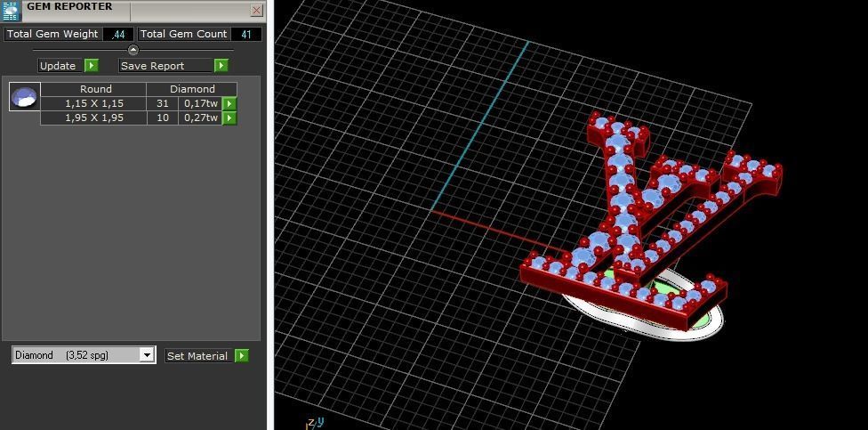868x430 pixels.
Task: Select the round gem thumbnail icon
Action: click(25, 97)
